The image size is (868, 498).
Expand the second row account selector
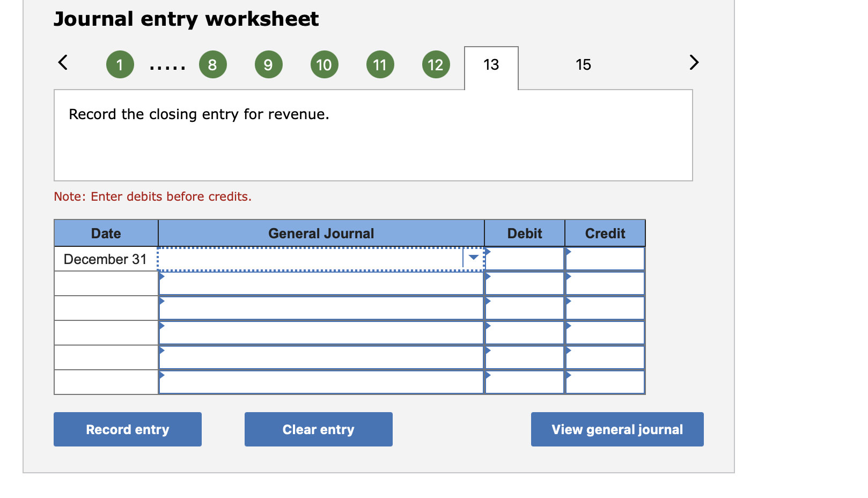161,276
